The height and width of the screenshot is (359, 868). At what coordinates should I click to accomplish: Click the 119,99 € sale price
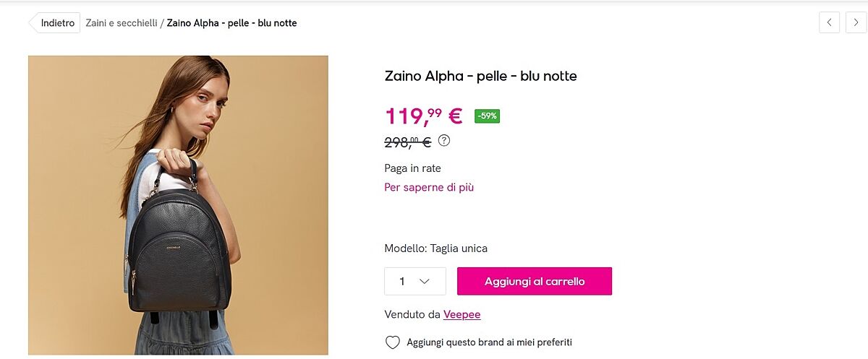click(423, 116)
